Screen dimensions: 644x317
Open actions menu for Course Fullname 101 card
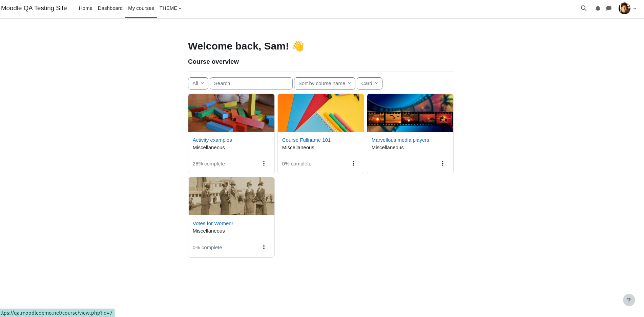[353, 163]
